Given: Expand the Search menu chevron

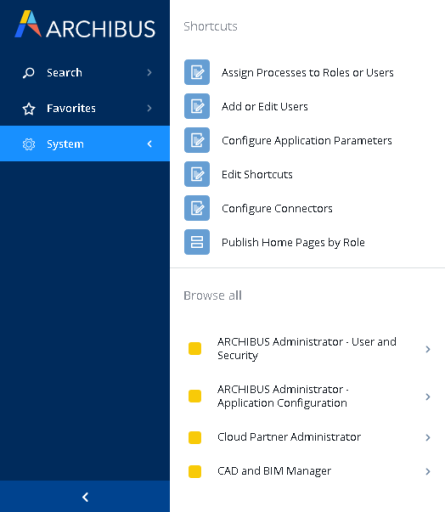Looking at the screenshot, I should coord(149,73).
